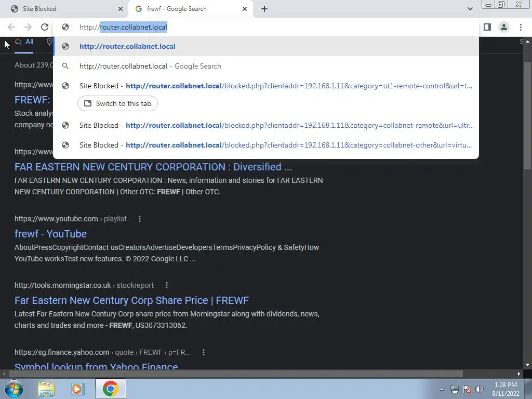This screenshot has width=532, height=399.
Task: Click the magnifier icon of Google Search suggestion
Action: pyautogui.click(x=65, y=66)
